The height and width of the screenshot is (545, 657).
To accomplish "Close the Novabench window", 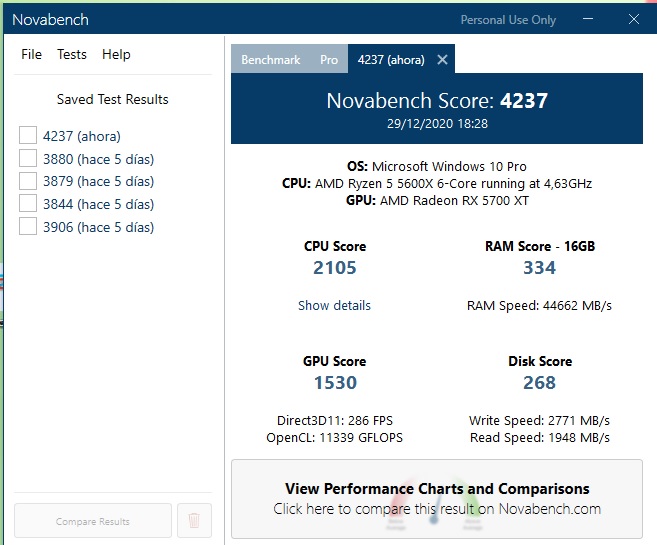I will click(634, 19).
